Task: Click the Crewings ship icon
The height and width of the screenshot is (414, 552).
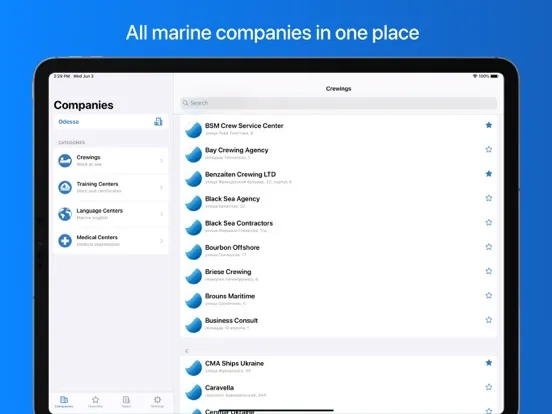Action: click(65, 161)
